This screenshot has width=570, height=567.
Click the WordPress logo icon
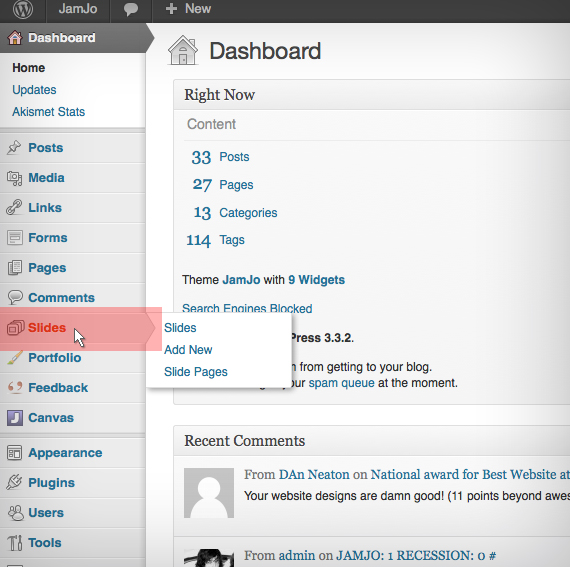pyautogui.click(x=23, y=9)
